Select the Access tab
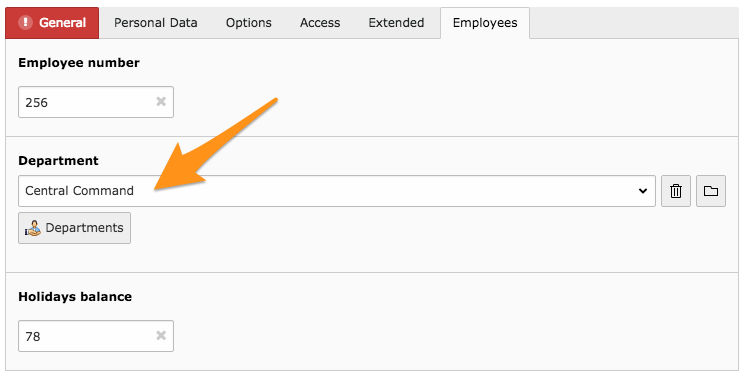The width and height of the screenshot is (745, 377). (320, 23)
